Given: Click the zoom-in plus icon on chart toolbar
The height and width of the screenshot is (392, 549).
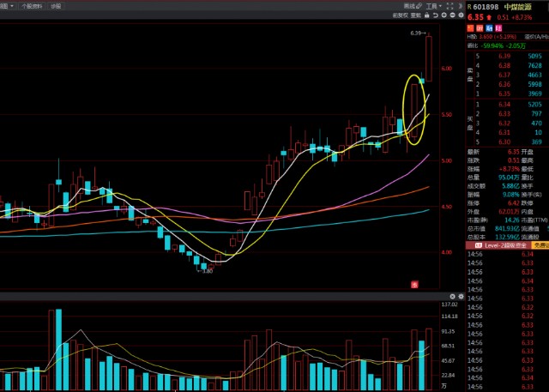Looking at the screenshot, I should coord(444,15).
